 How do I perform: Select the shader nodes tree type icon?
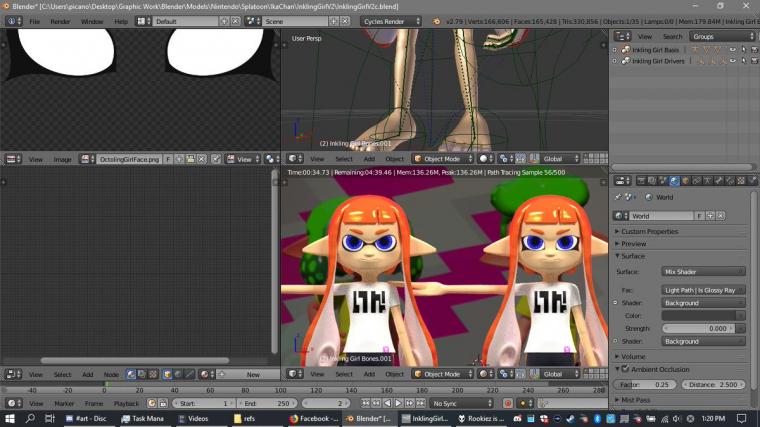click(131, 374)
